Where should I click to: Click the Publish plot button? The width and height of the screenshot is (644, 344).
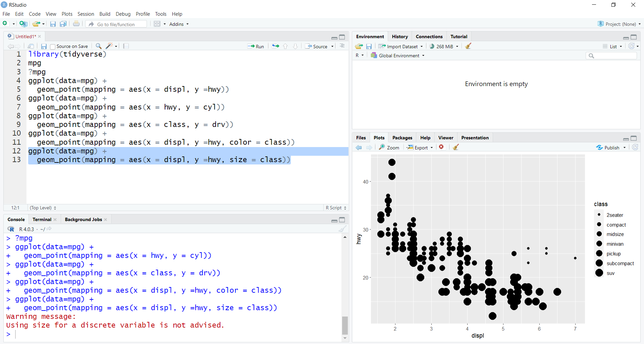click(608, 147)
